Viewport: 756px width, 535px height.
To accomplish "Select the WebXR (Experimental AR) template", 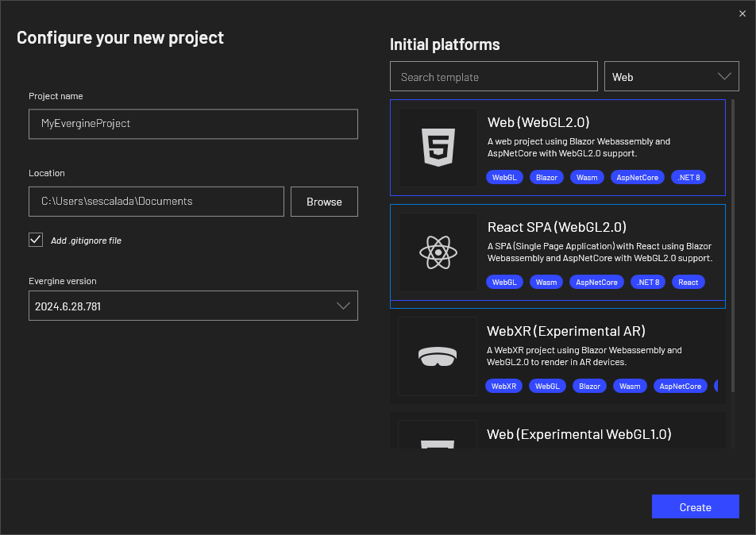I will (x=565, y=331).
